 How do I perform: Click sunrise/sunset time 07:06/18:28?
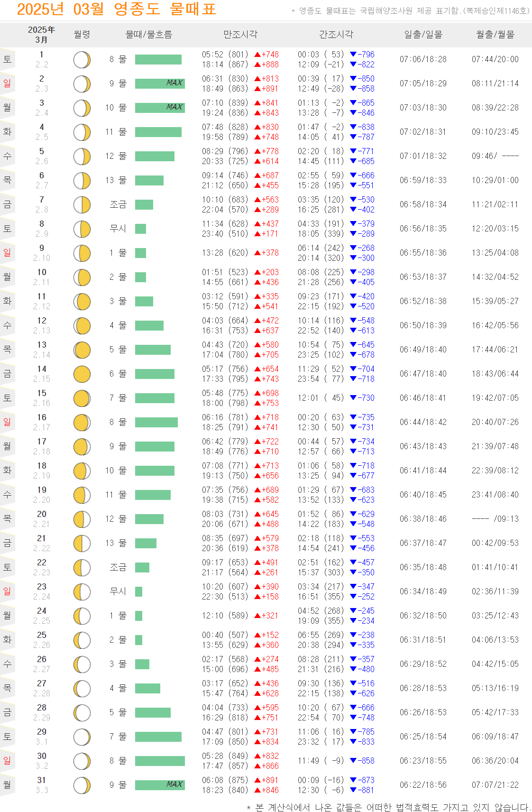coord(423,60)
